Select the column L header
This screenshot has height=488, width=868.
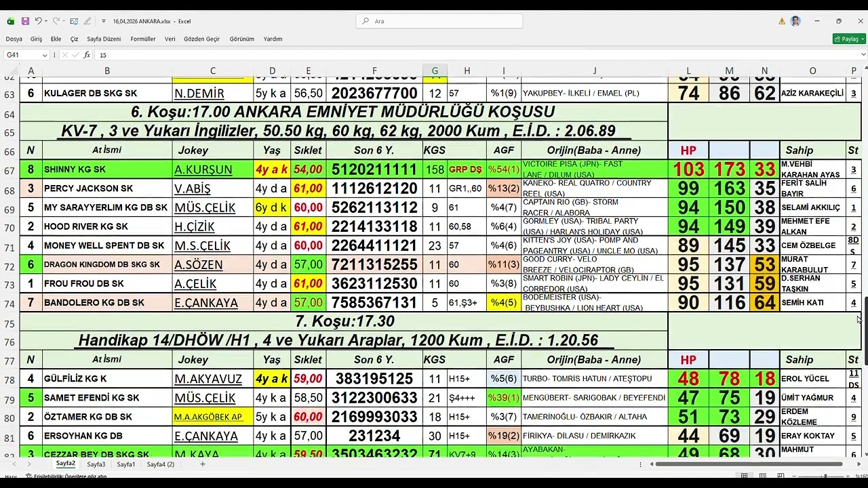click(x=688, y=70)
